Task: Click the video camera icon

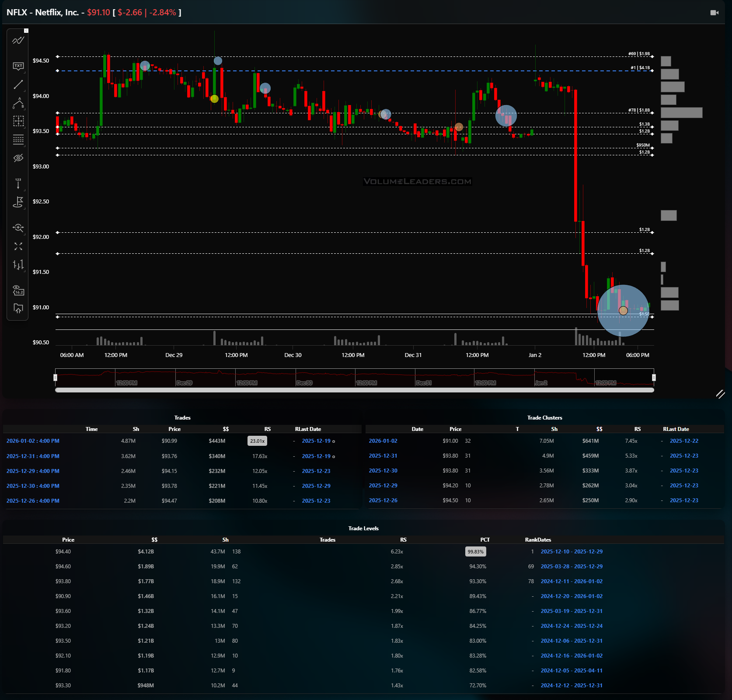Action: 715,13
